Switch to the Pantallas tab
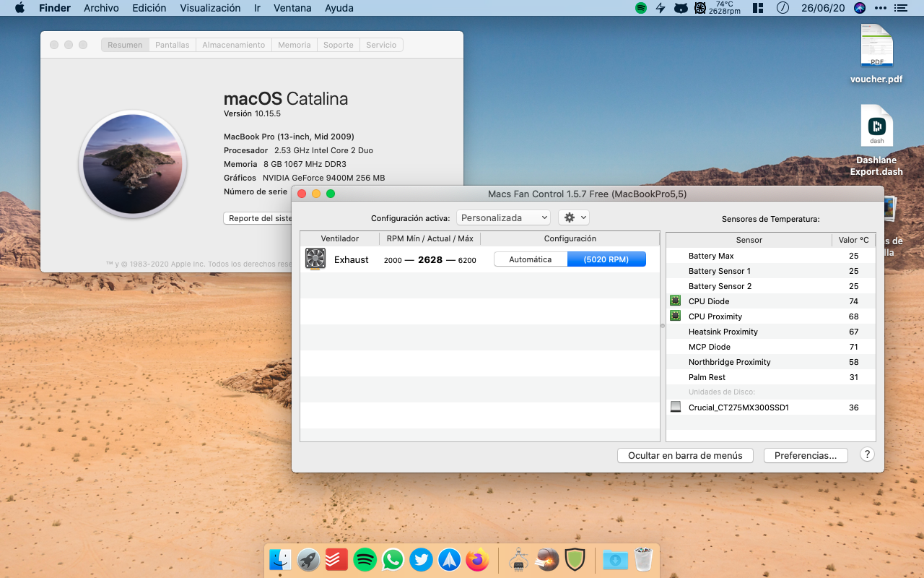 [173, 45]
